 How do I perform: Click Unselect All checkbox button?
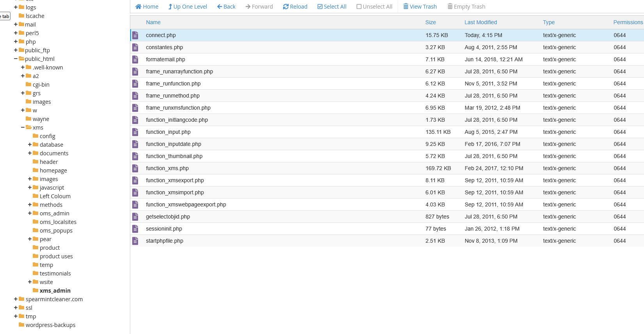tap(374, 7)
